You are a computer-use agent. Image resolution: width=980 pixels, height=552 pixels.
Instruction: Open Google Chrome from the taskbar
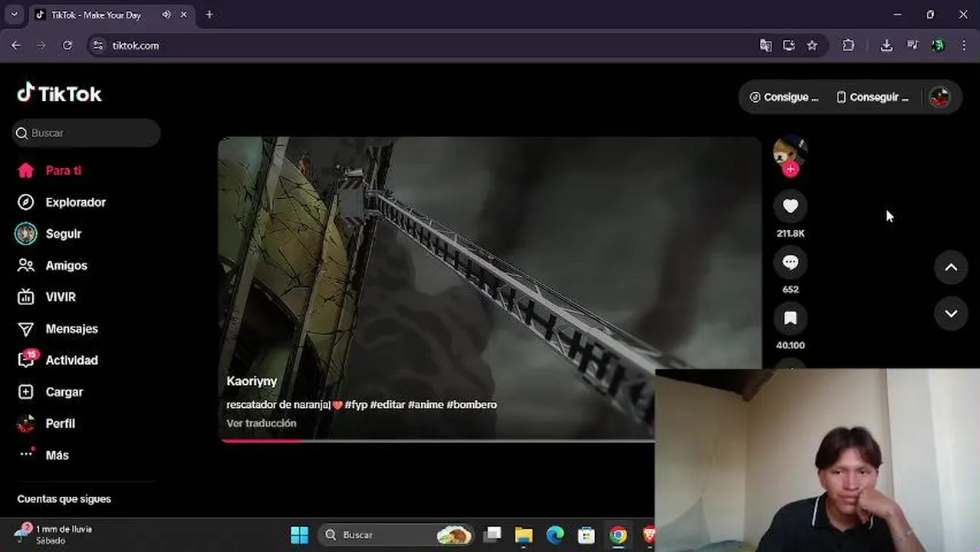tap(618, 534)
